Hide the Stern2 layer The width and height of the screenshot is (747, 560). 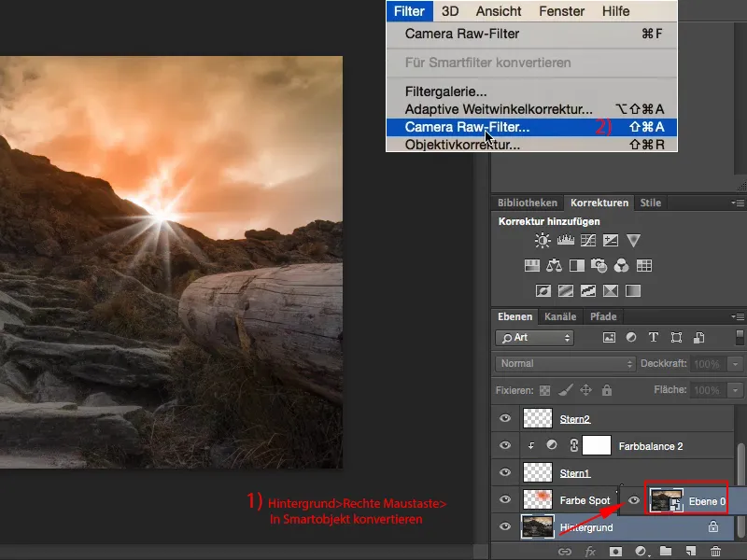(505, 419)
